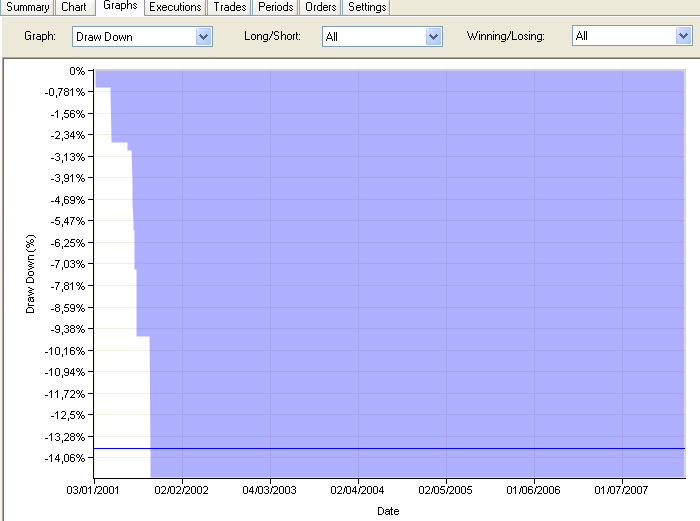Expand the Winning/Losing dropdown arrow
Viewport: 700px width, 521px height.
(x=683, y=36)
